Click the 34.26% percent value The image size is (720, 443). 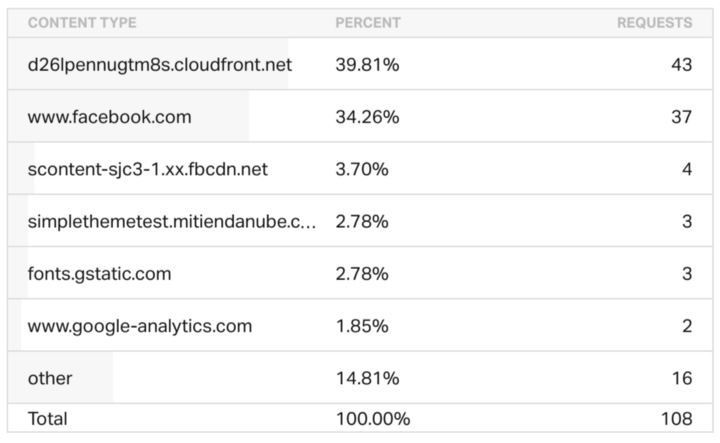pos(367,117)
